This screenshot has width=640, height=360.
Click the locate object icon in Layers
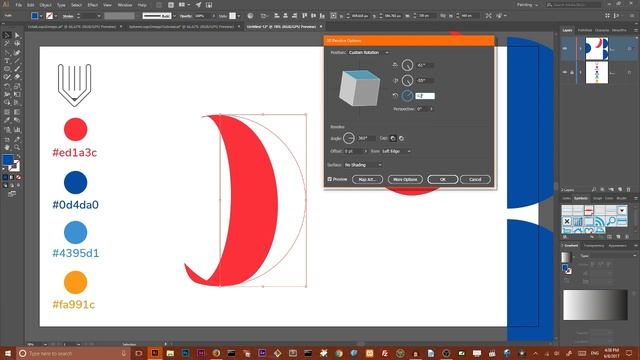[594, 190]
